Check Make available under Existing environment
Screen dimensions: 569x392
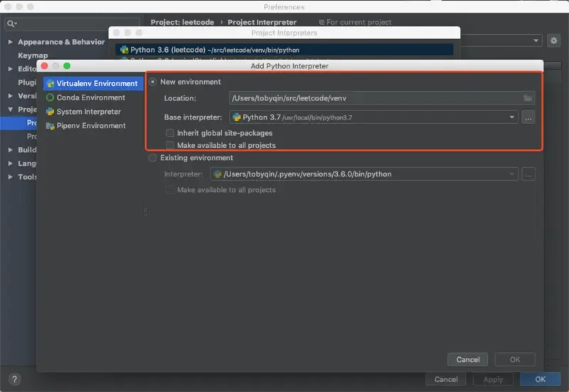[169, 190]
